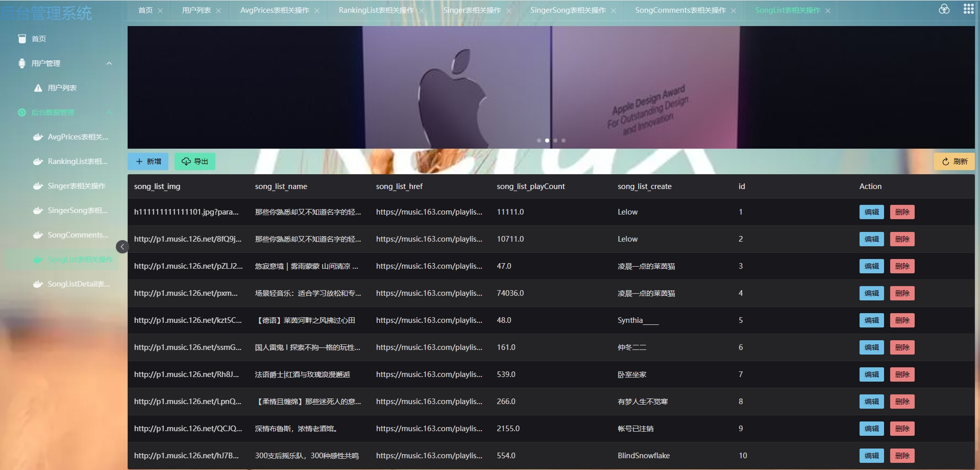Image resolution: width=980 pixels, height=470 pixels.
Task: Switch to the SingerSong表相关操作 tab
Action: pyautogui.click(x=568, y=10)
